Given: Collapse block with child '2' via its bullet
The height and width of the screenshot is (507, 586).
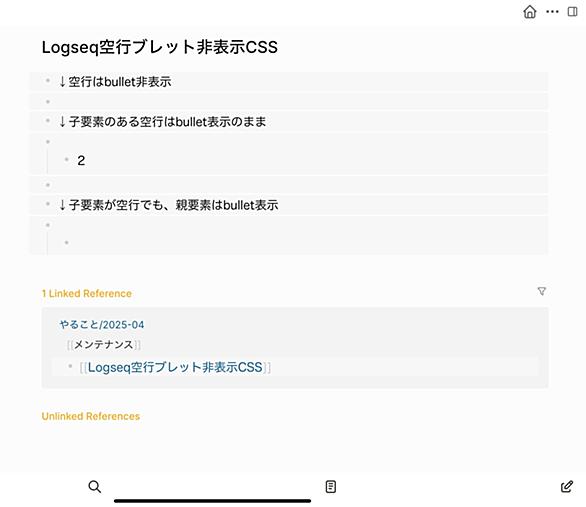Looking at the screenshot, I should (48, 142).
